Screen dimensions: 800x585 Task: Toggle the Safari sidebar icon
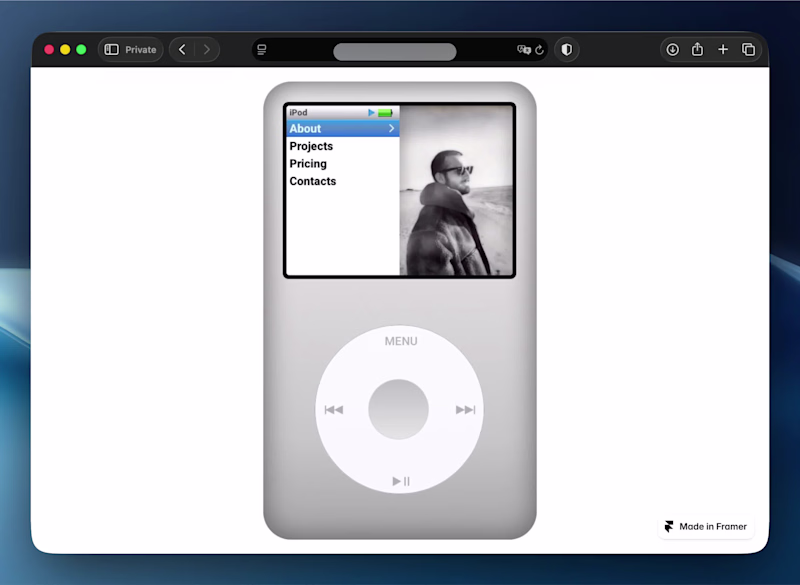coord(111,49)
